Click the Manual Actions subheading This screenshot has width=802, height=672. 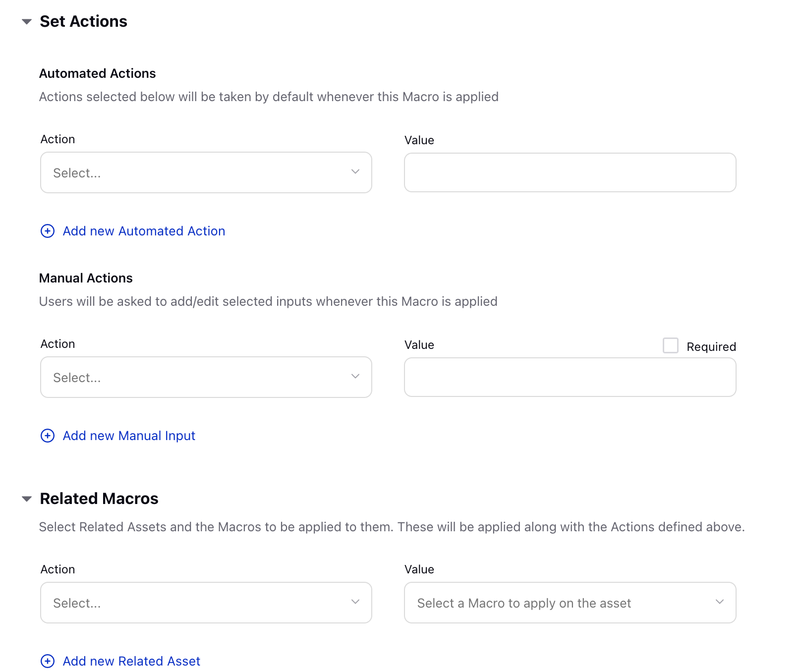pyautogui.click(x=86, y=278)
